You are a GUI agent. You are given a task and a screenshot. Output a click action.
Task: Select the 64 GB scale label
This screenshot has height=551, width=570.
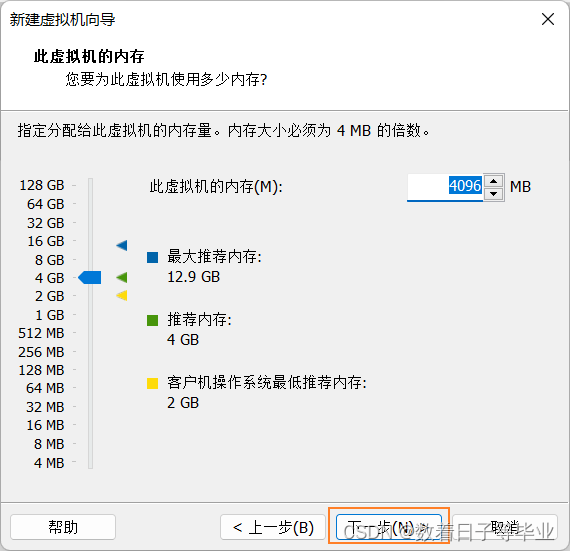coord(46,204)
